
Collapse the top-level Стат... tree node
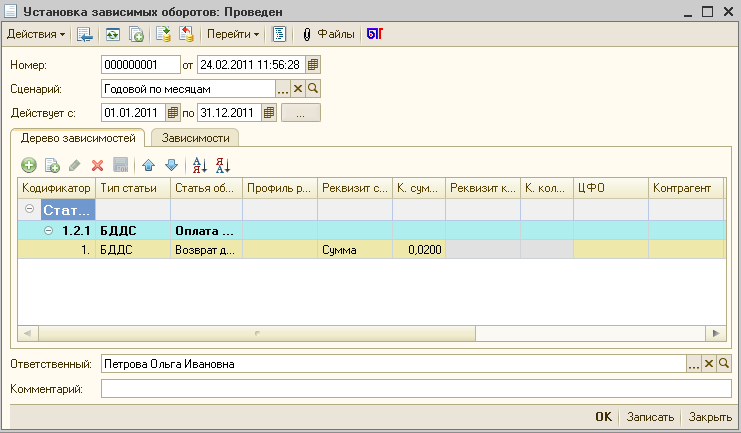pos(29,210)
